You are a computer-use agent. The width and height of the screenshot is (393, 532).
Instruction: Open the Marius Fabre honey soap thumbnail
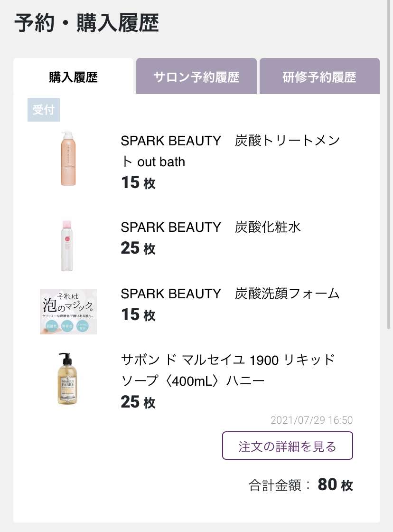pos(67,379)
